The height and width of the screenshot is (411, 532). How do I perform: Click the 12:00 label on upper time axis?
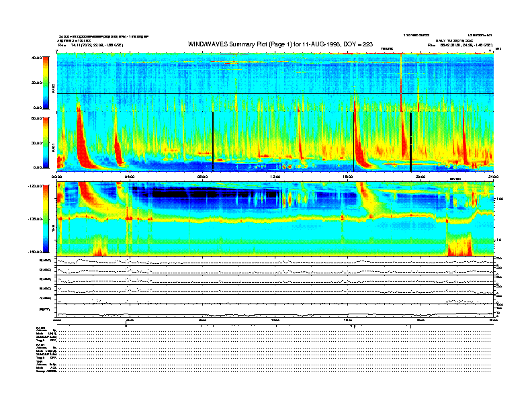click(x=275, y=177)
